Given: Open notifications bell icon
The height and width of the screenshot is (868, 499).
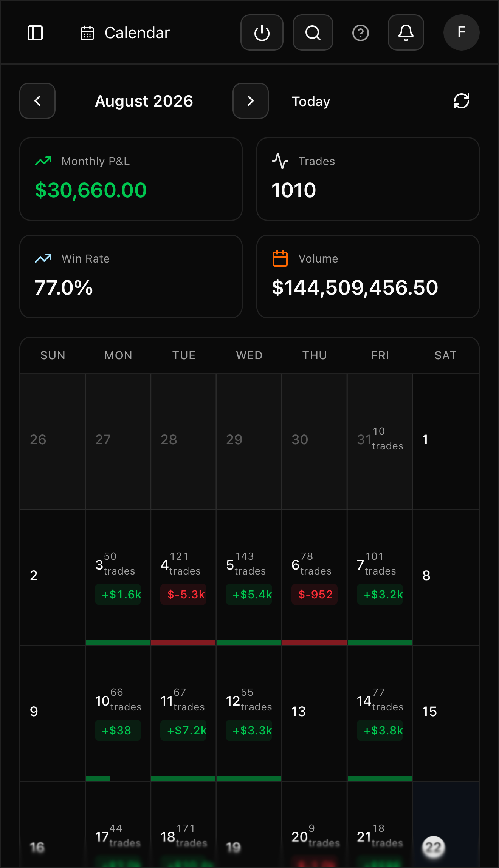Looking at the screenshot, I should click(x=406, y=32).
